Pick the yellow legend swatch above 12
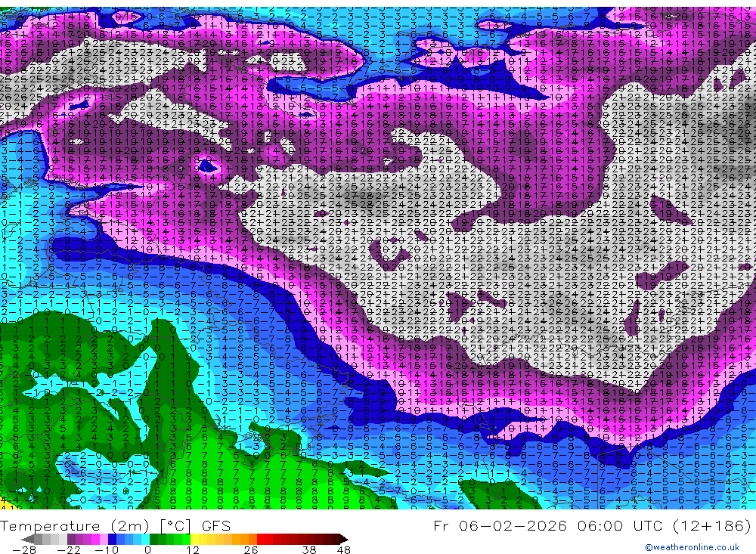This screenshot has height=554, width=756. pos(194,539)
